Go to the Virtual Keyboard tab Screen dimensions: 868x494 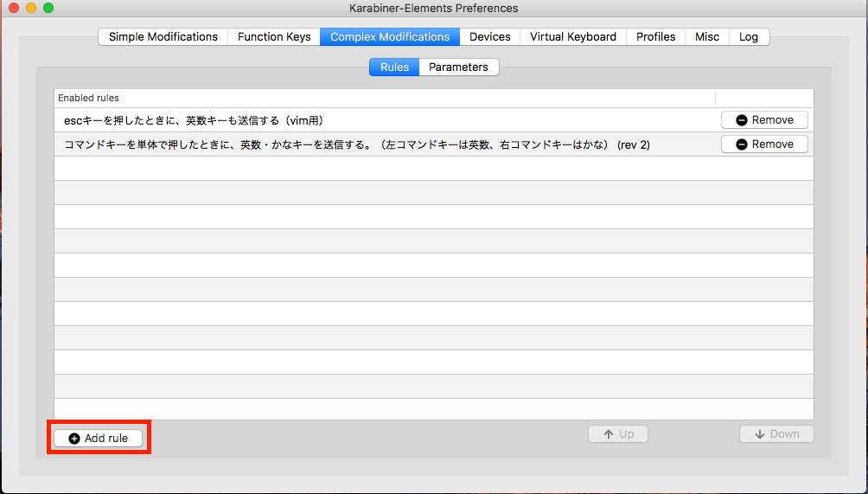click(573, 36)
